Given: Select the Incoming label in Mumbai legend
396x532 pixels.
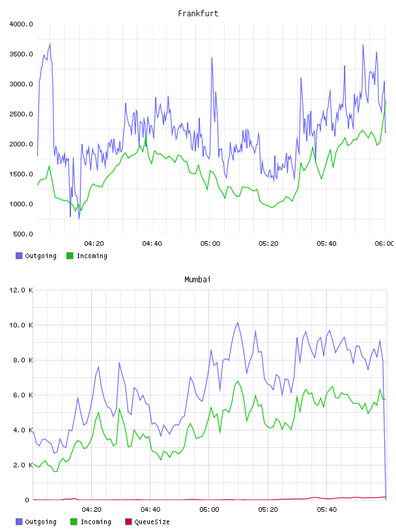Looking at the screenshot, I should click(x=96, y=522).
